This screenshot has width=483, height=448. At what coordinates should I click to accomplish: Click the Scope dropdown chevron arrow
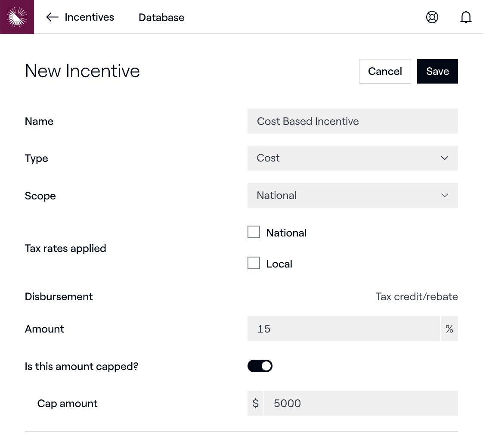click(x=445, y=196)
